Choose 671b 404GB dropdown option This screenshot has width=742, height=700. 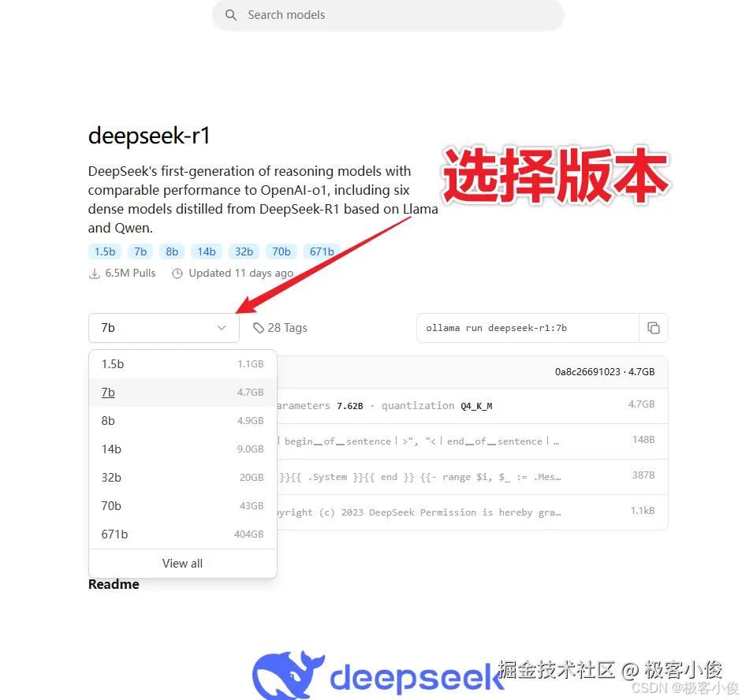183,534
